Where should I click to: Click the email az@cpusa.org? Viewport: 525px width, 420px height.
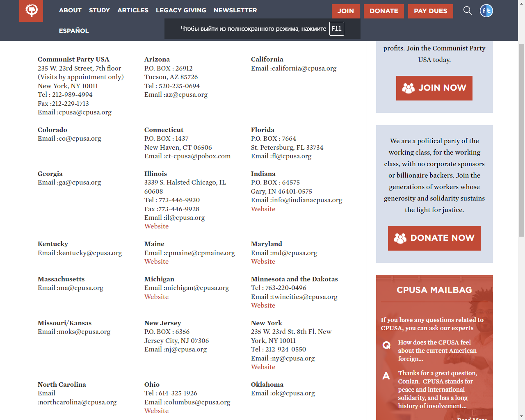click(x=186, y=95)
